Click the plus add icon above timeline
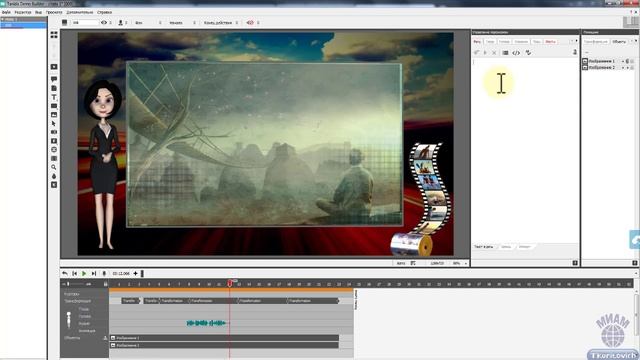This screenshot has width=640, height=360. [x=136, y=273]
